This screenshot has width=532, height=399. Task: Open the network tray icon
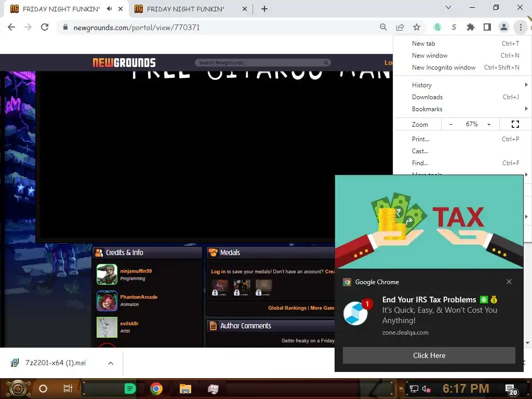[414, 389]
